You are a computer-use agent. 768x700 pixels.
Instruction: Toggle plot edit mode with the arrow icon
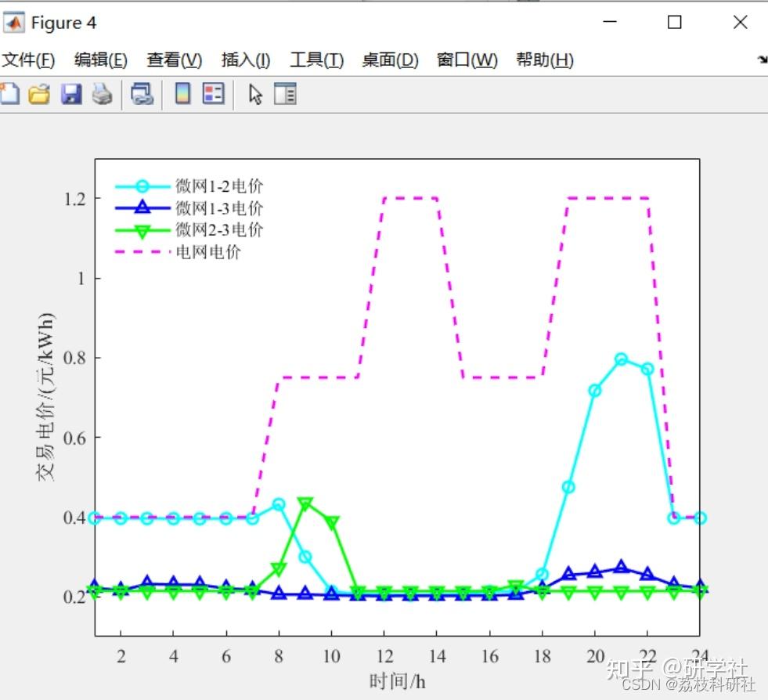tap(255, 94)
